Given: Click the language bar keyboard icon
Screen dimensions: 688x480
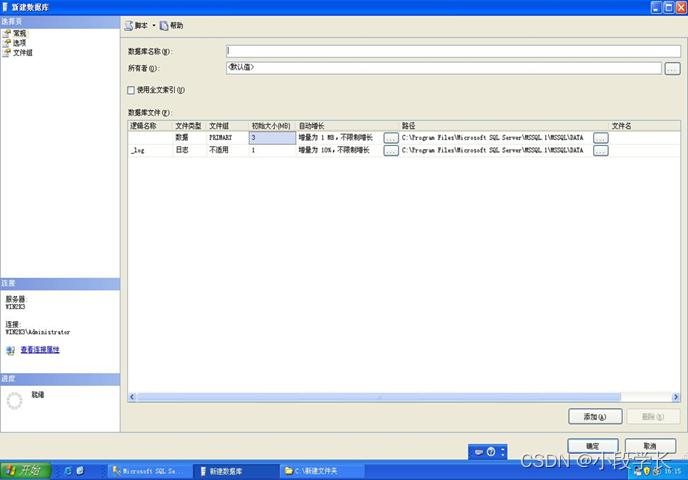Looking at the screenshot, I should [x=479, y=452].
